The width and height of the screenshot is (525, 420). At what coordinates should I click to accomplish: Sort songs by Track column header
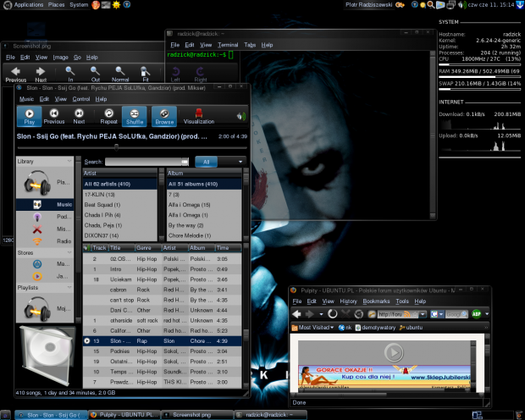tap(99, 248)
